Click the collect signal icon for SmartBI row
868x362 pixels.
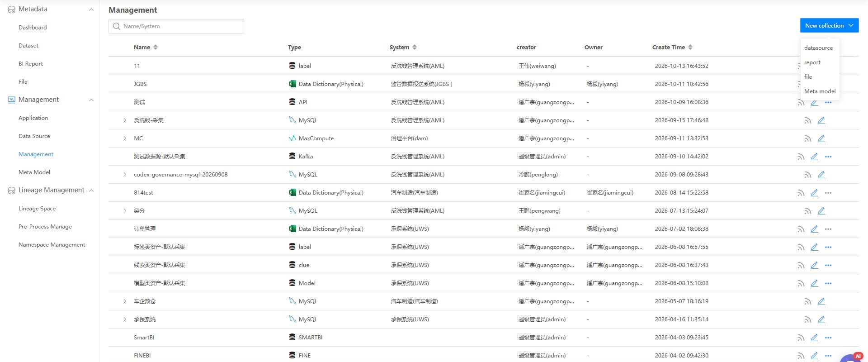pyautogui.click(x=801, y=338)
